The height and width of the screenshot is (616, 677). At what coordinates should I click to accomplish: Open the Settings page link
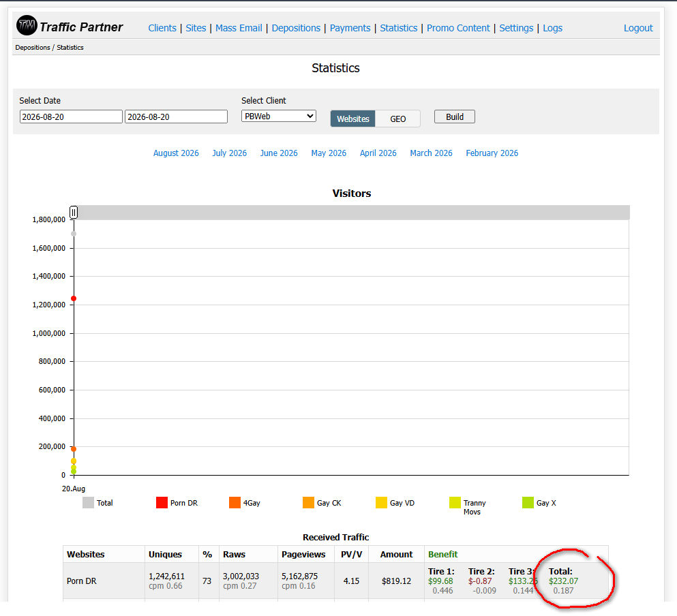(x=516, y=28)
